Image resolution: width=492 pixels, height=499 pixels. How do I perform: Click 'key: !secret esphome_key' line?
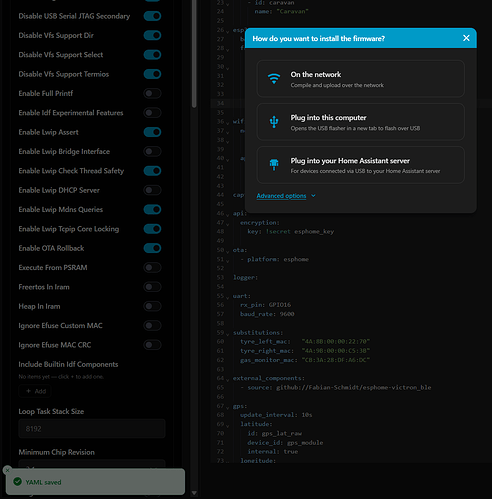290,231
